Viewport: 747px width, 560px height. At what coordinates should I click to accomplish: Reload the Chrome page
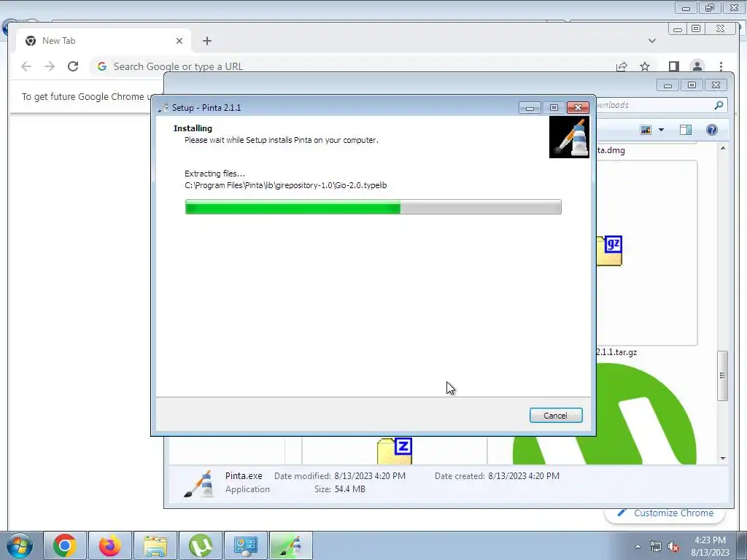[73, 66]
